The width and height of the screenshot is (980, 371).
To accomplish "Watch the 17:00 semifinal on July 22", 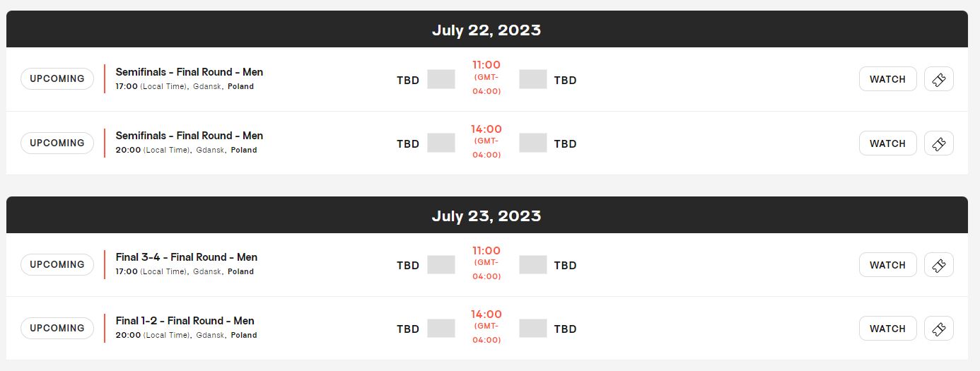I will pyautogui.click(x=887, y=79).
